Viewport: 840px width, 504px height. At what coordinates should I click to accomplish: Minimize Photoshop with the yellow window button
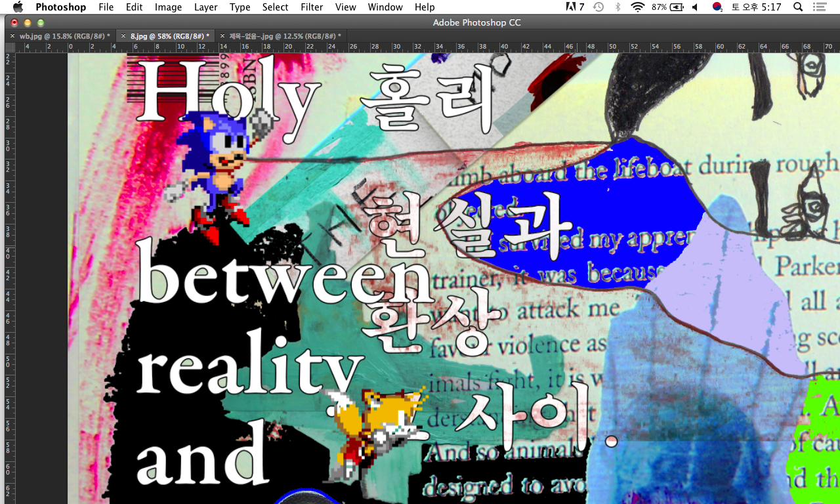click(x=28, y=22)
